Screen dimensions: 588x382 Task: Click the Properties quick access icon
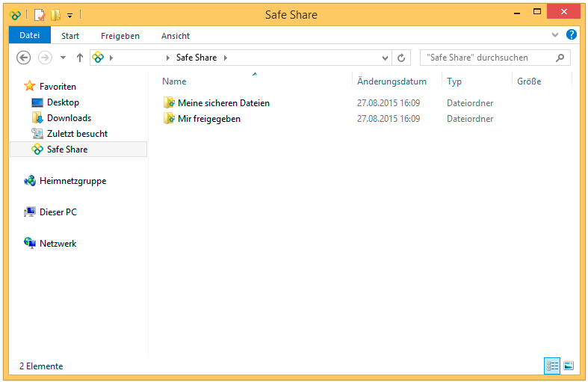[40, 15]
